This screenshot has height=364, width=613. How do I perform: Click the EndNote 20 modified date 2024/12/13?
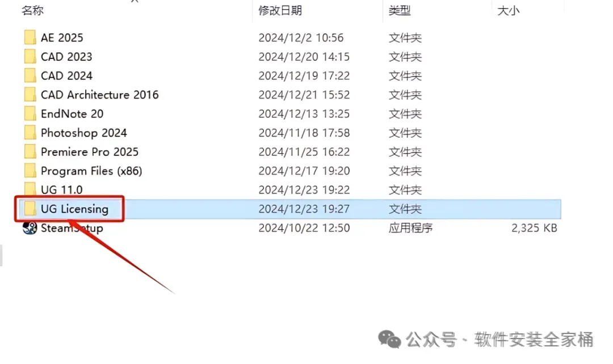[x=304, y=113]
